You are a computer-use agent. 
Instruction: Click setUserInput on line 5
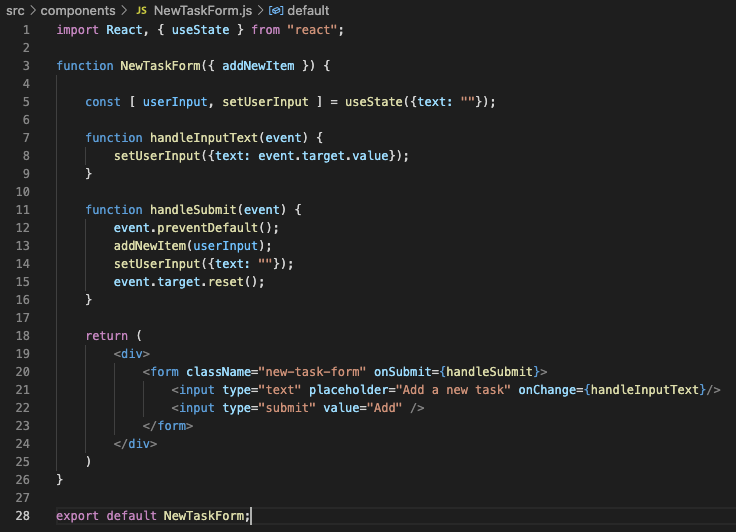point(265,102)
